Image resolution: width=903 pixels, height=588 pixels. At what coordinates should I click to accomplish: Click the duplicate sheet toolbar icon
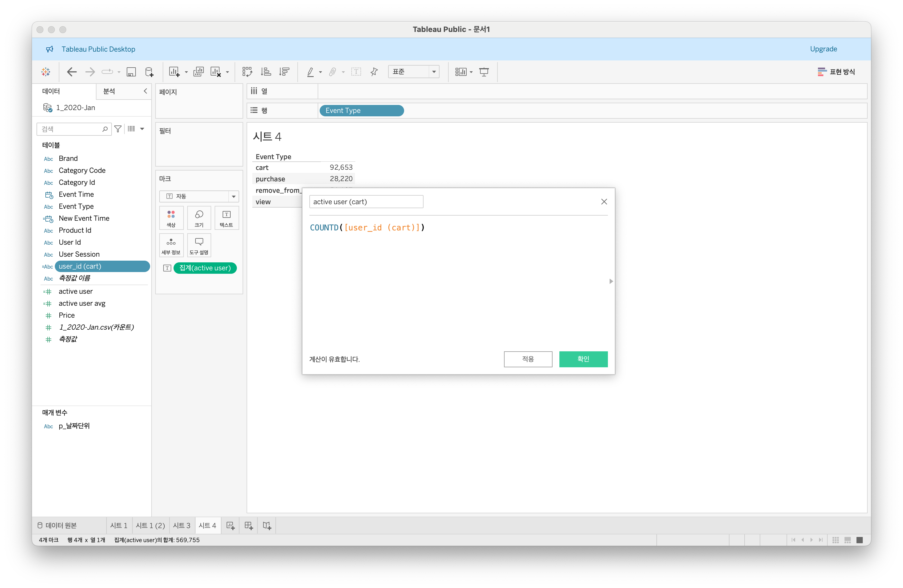click(x=198, y=72)
